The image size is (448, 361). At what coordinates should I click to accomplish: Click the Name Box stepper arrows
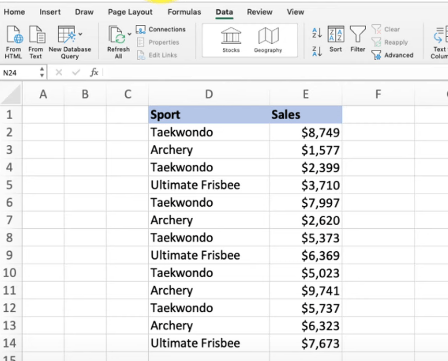pos(42,72)
